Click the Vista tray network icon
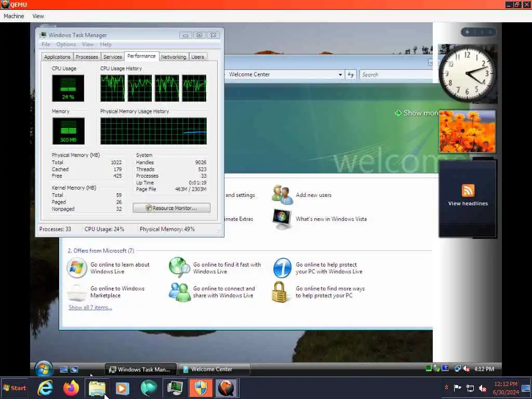This screenshot has height=399, width=532. 458,368
